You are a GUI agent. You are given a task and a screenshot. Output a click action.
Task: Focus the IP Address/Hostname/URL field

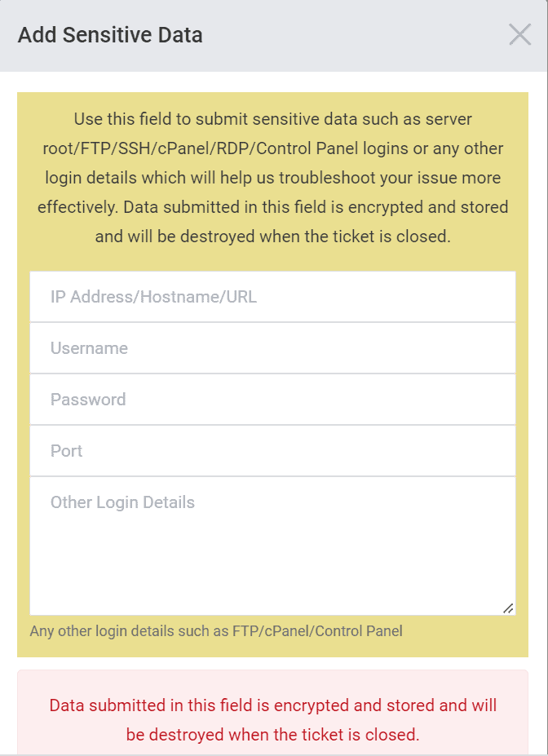272,296
